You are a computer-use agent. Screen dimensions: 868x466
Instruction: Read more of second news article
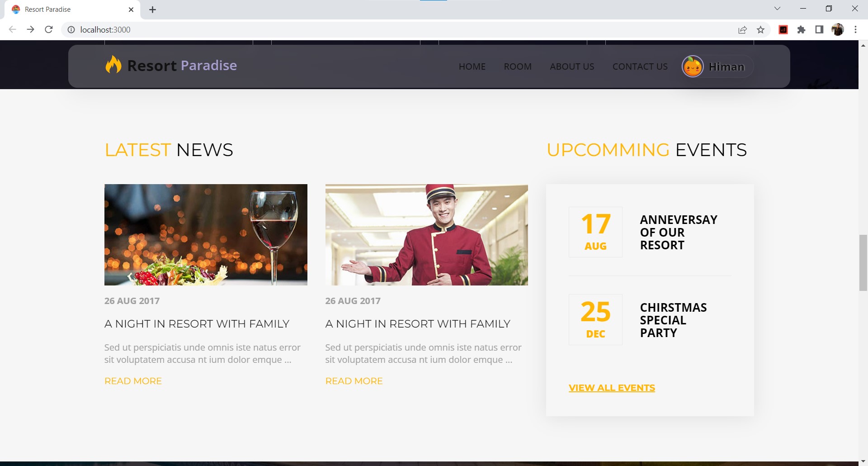coord(354,381)
